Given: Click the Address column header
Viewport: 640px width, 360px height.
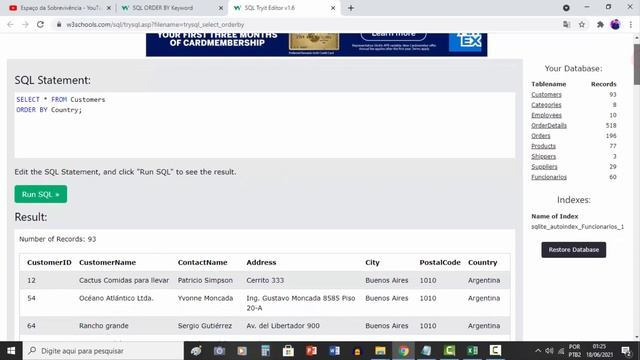Looking at the screenshot, I should click(261, 262).
